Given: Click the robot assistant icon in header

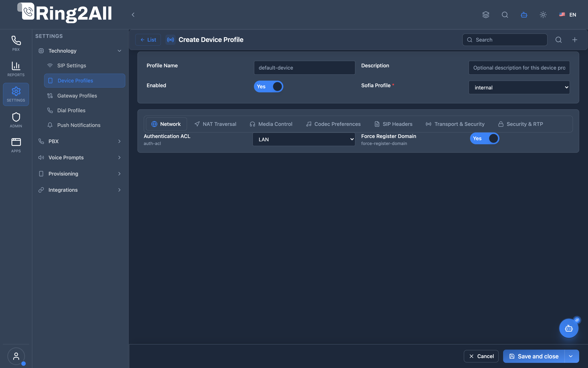Looking at the screenshot, I should pos(524,15).
